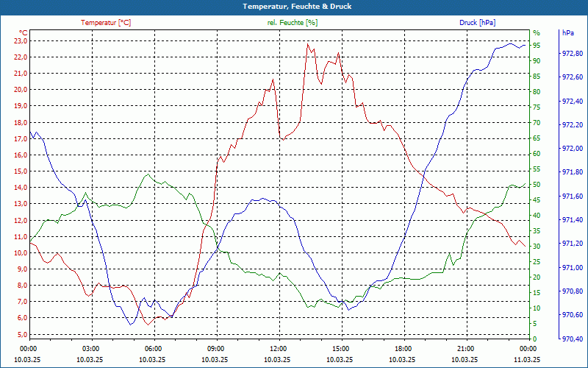Click the '°C' unit label on left axis
The width and height of the screenshot is (588, 368).
(x=23, y=32)
